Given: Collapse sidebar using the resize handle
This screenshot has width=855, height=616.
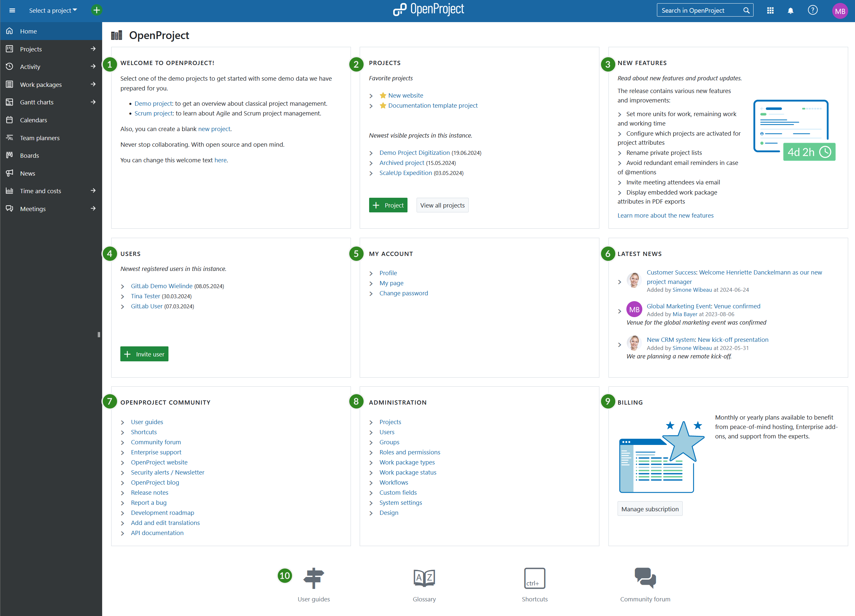Looking at the screenshot, I should click(x=99, y=334).
